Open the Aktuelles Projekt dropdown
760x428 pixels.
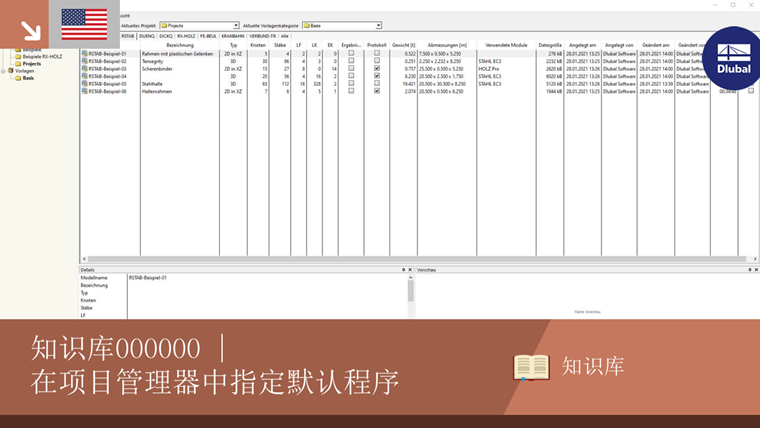coord(236,26)
